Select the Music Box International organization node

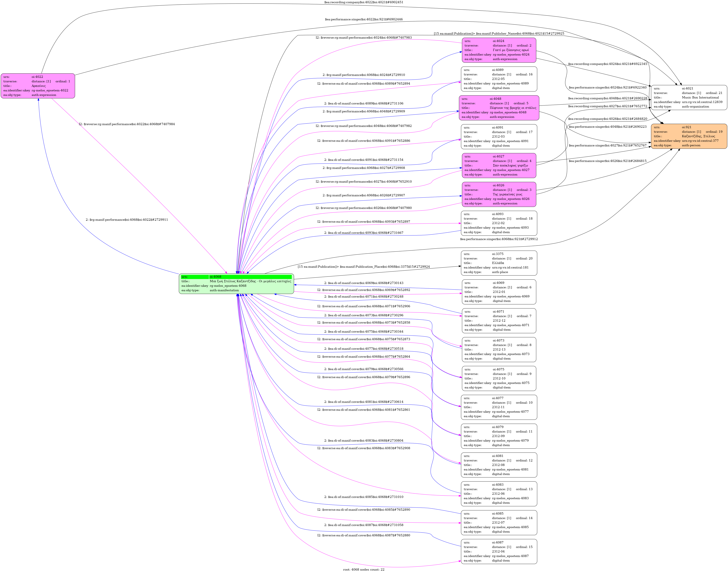(x=689, y=98)
